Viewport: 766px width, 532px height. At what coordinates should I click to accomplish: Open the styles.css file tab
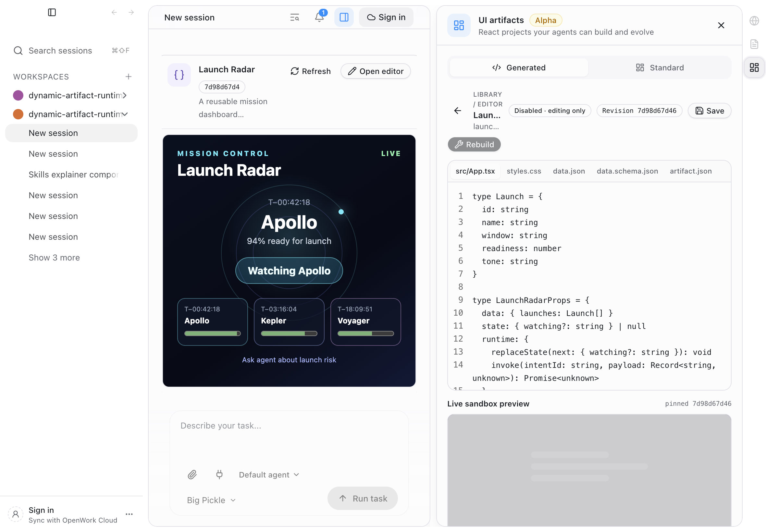pos(524,171)
